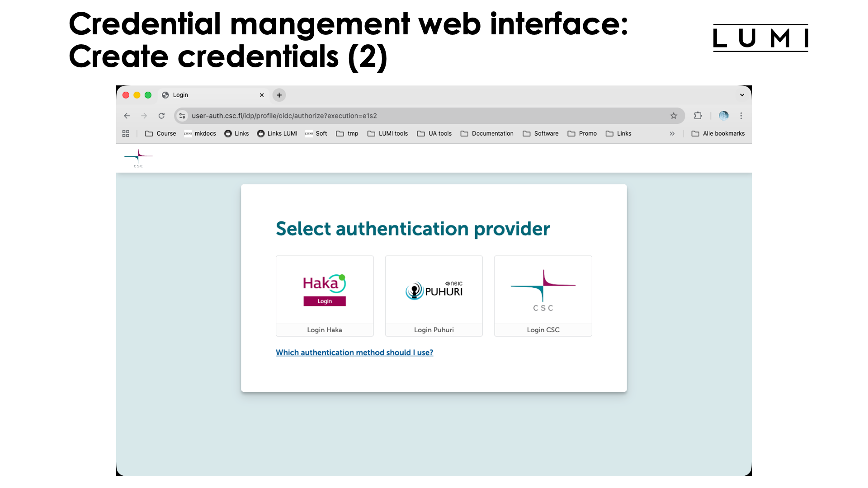The height and width of the screenshot is (488, 868).
Task: Click the CSC logo on the page
Action: [138, 158]
